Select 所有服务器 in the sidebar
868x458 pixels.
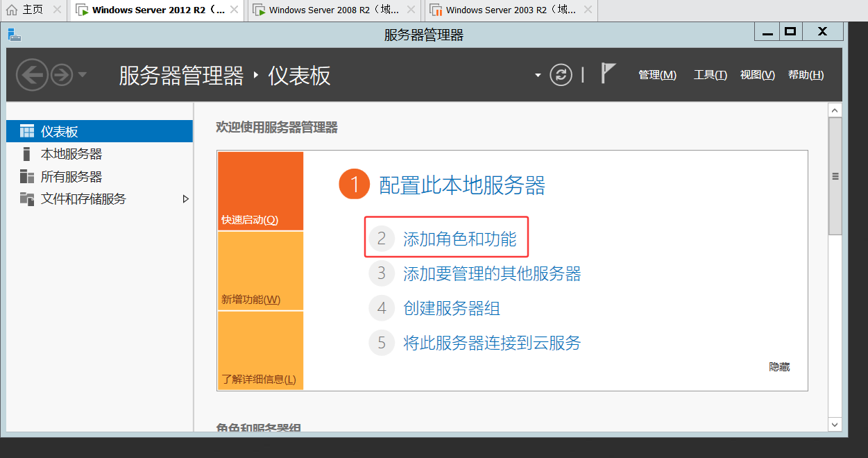tap(100, 176)
